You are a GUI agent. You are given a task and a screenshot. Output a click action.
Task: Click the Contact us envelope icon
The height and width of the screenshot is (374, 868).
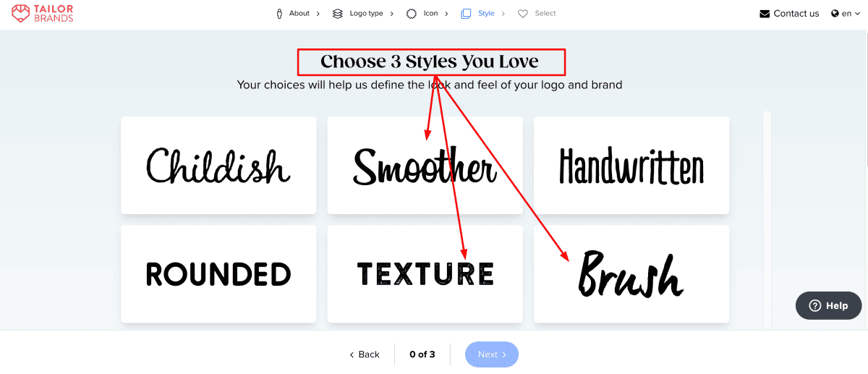(x=765, y=14)
